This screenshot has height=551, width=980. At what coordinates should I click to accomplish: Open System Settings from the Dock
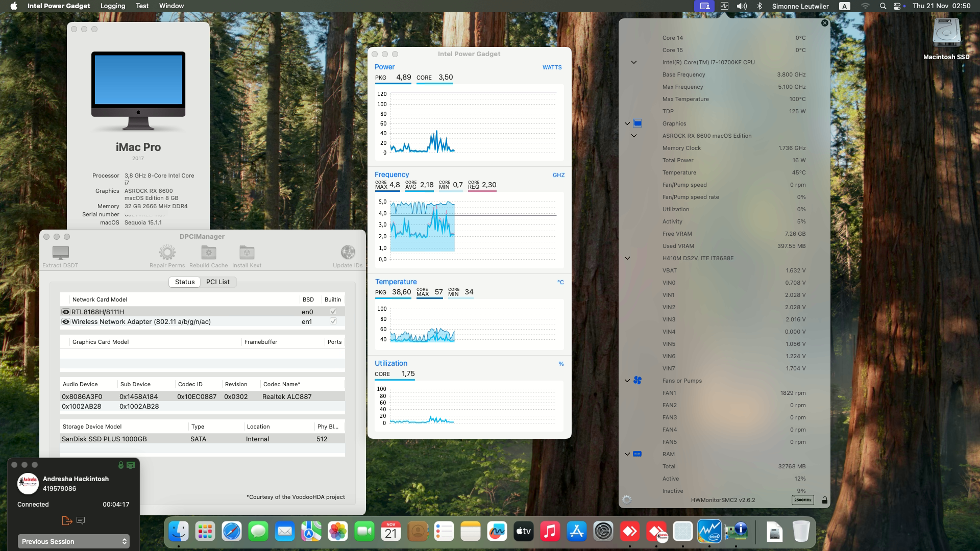pos(603,532)
